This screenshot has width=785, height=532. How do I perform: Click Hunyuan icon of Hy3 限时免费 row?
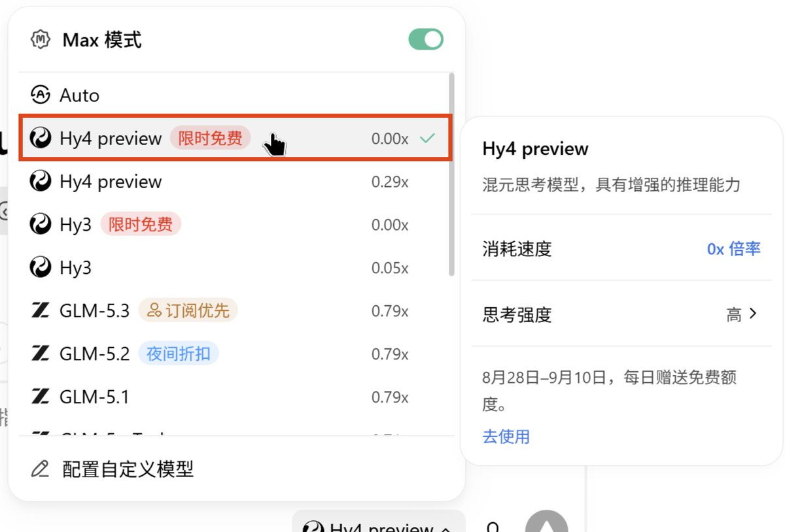point(41,225)
